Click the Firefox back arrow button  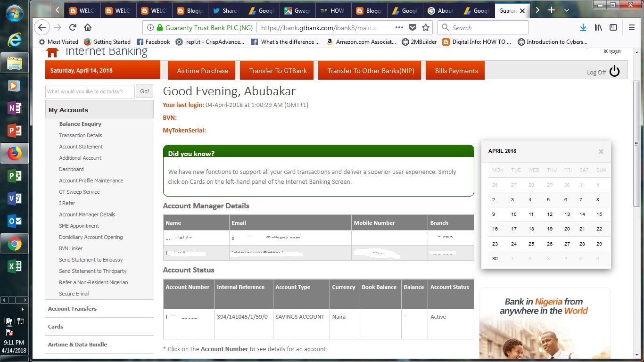(42, 27)
